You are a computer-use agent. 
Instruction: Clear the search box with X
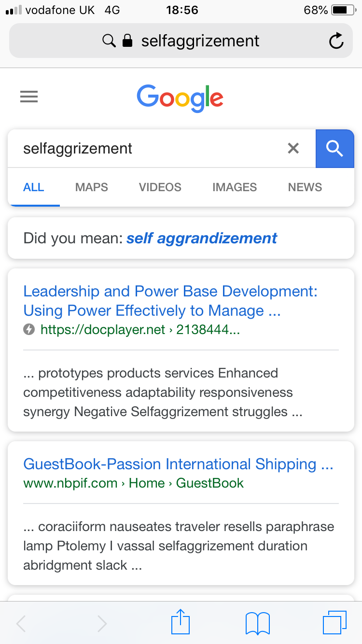tap(293, 148)
